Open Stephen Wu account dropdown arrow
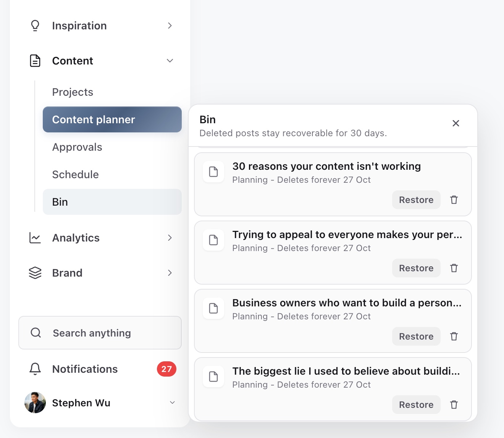Screen dimensions: 504x438 pyautogui.click(x=172, y=403)
